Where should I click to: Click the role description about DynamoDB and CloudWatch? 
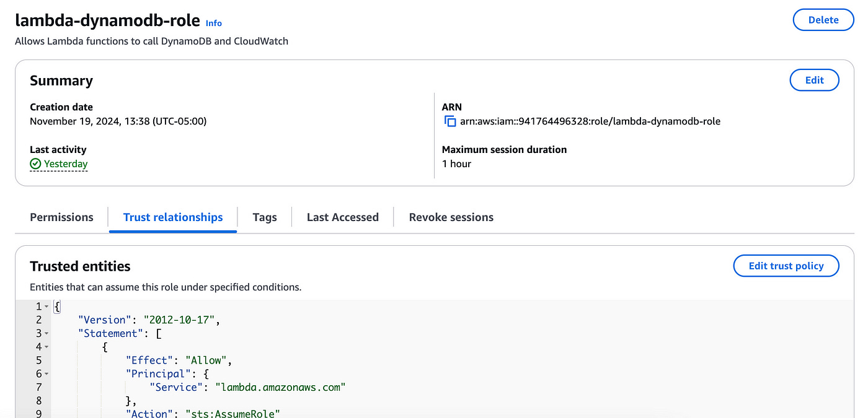151,41
